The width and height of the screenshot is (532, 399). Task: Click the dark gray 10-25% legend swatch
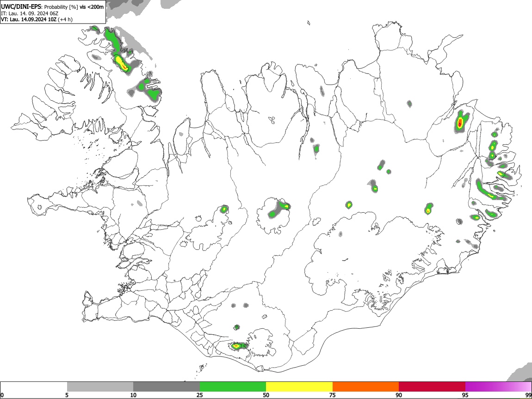(167, 387)
